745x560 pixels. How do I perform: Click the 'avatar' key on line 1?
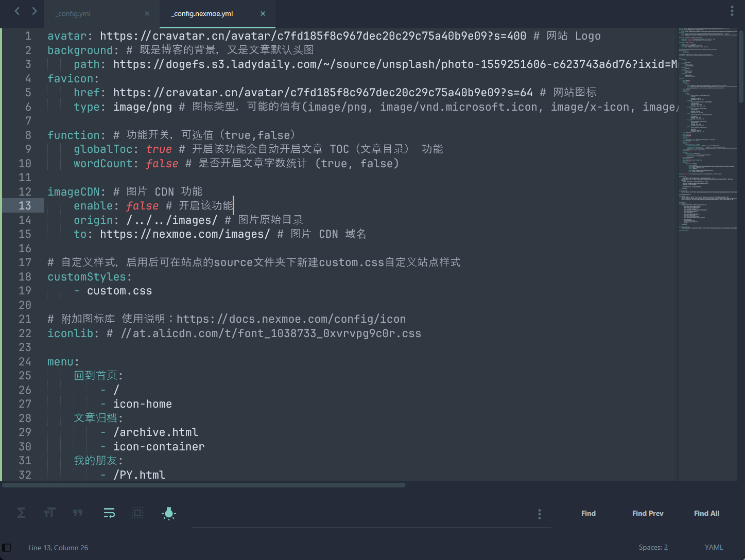(67, 36)
